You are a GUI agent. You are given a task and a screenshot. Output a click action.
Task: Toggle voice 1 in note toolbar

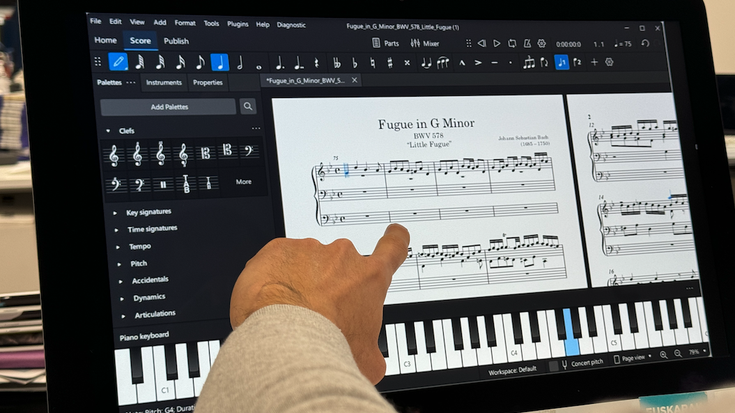pos(562,62)
